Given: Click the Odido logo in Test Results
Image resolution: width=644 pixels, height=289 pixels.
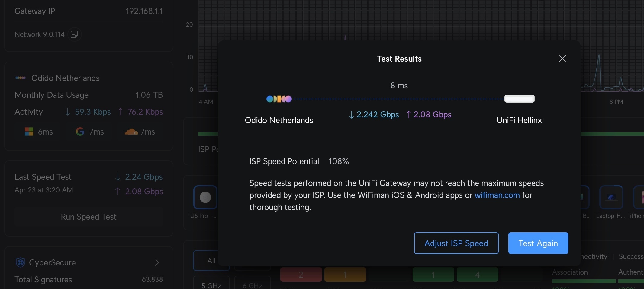Looking at the screenshot, I should pyautogui.click(x=279, y=99).
